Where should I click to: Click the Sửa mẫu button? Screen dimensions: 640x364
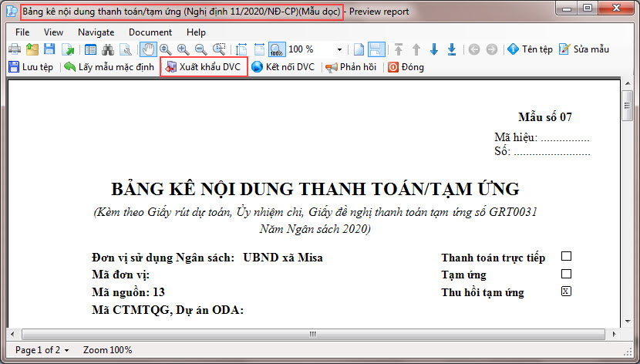click(x=584, y=49)
